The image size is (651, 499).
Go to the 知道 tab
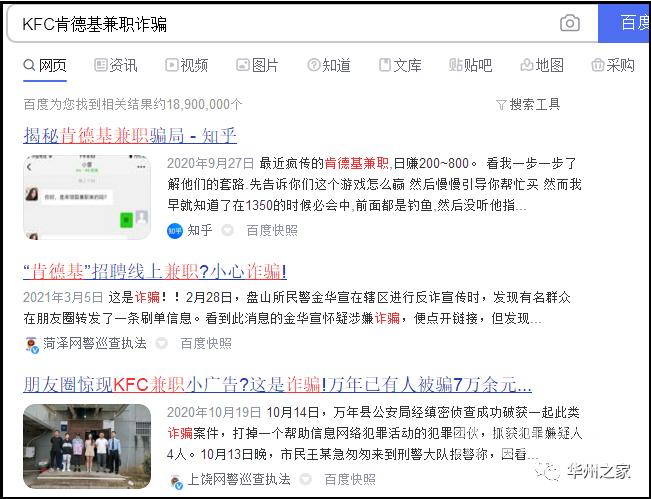point(329,65)
